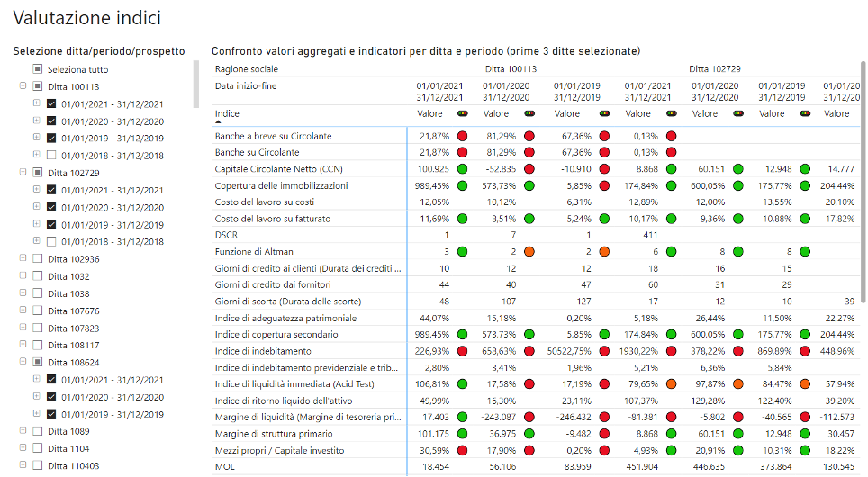Viewport: 868px width, 477px height.
Task: Click orange Funzione di Altman indicator, Ditta 100113 2020
Action: [529, 252]
